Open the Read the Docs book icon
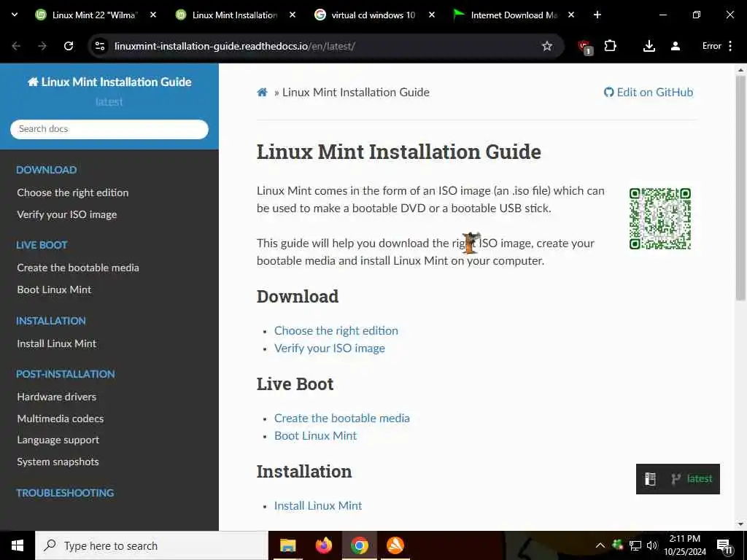 click(x=650, y=478)
